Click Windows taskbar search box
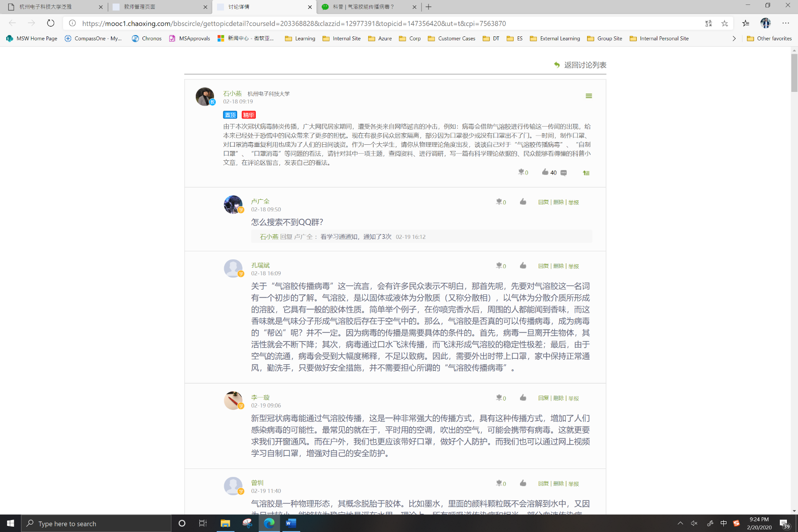 [96, 524]
